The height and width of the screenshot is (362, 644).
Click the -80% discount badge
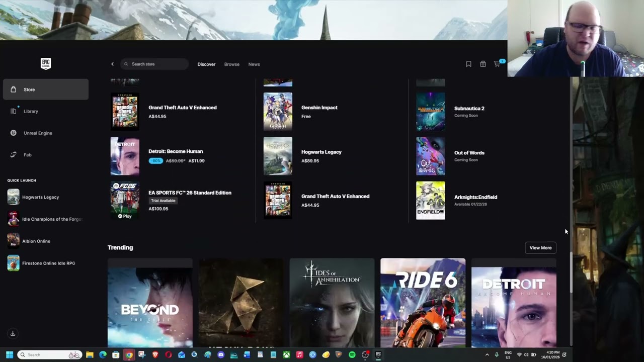pyautogui.click(x=155, y=161)
